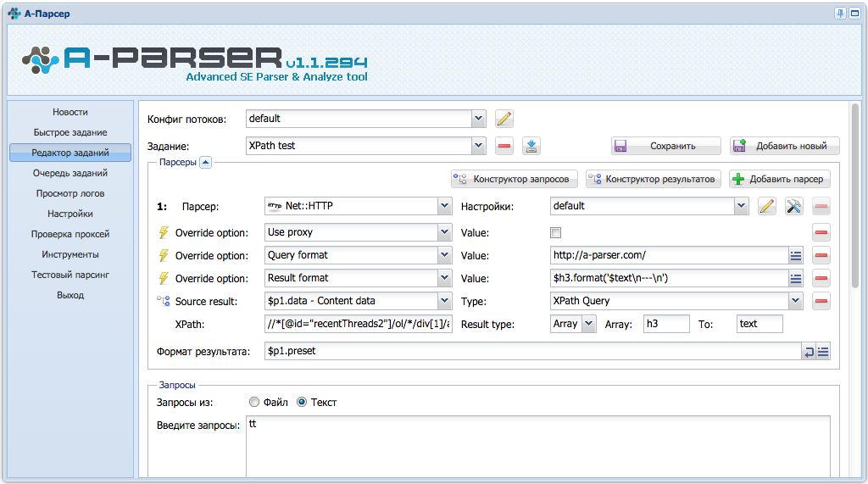868x484 pixels.
Task: Click the Сохранить button
Action: click(666, 146)
